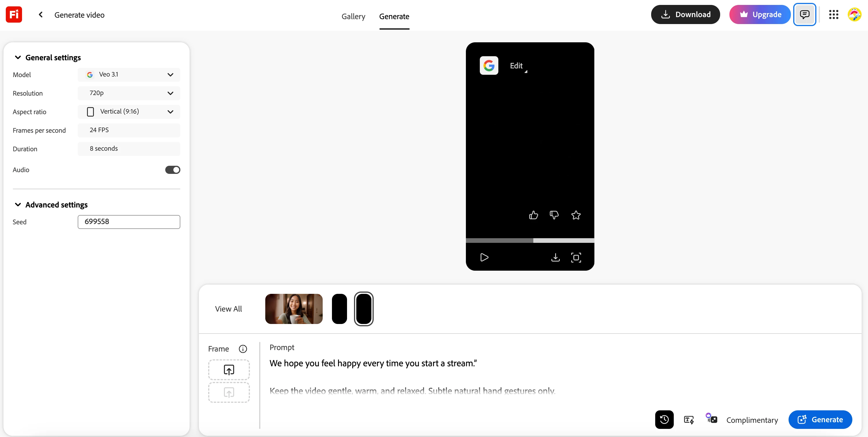Click the download icon below video
Image resolution: width=868 pixels, height=437 pixels.
[x=555, y=257]
